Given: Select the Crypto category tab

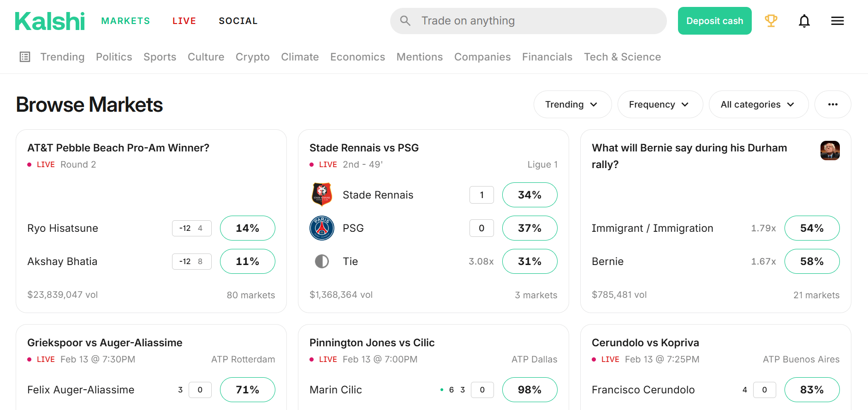Looking at the screenshot, I should click(x=252, y=57).
